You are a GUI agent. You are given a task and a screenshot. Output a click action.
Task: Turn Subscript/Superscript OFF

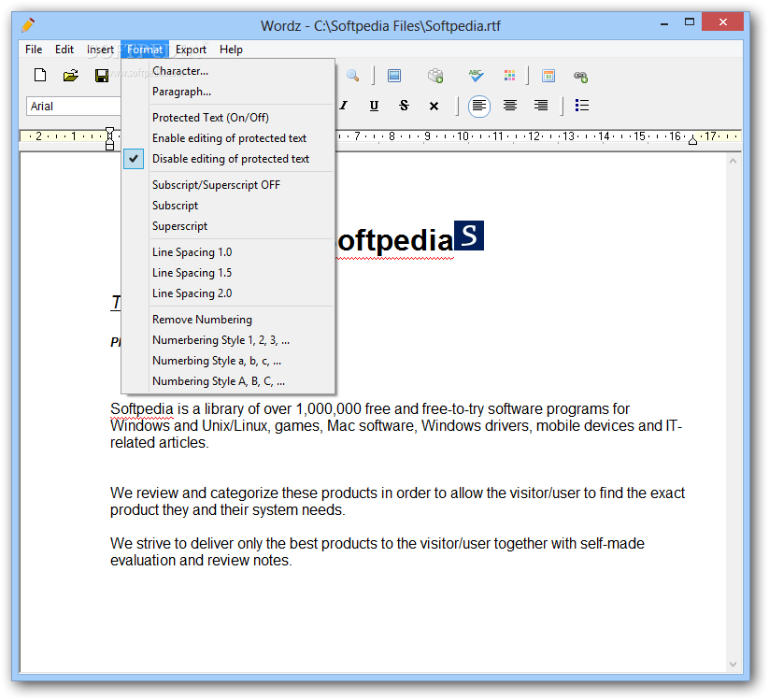(x=229, y=185)
